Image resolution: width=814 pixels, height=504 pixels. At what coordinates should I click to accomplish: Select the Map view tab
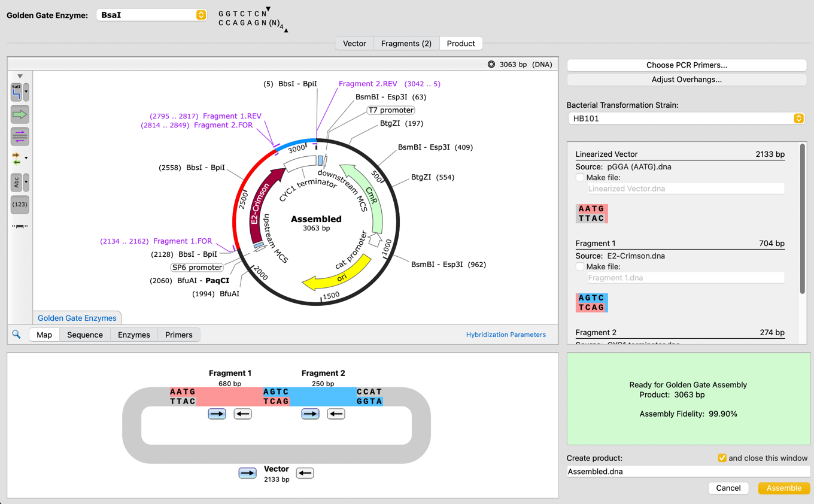44,335
